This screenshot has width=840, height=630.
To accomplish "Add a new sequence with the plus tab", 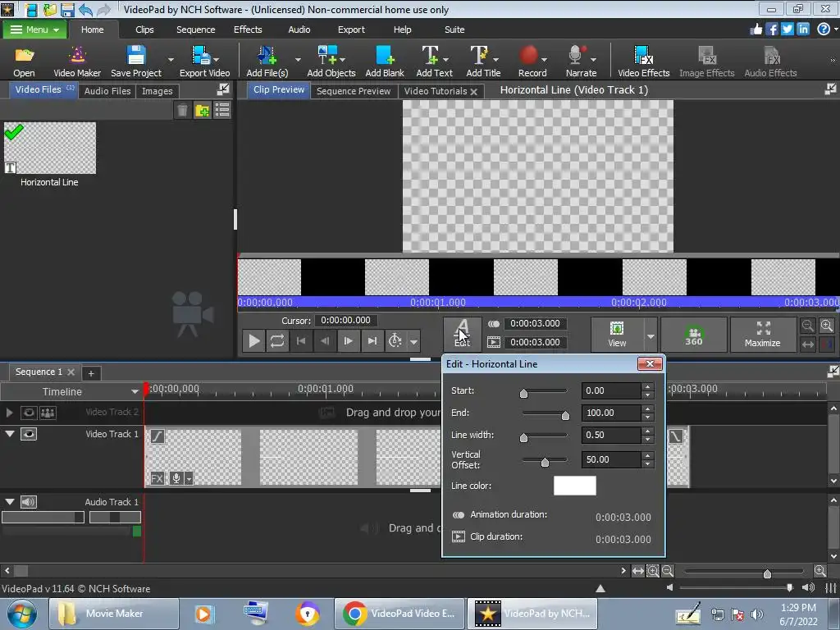I will click(x=91, y=373).
